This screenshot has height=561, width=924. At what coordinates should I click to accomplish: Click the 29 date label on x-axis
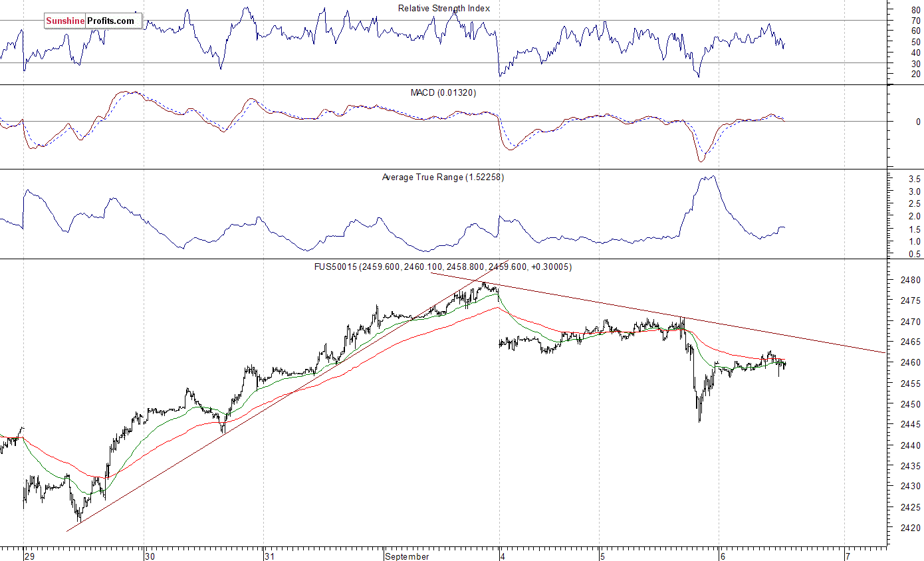[29, 556]
